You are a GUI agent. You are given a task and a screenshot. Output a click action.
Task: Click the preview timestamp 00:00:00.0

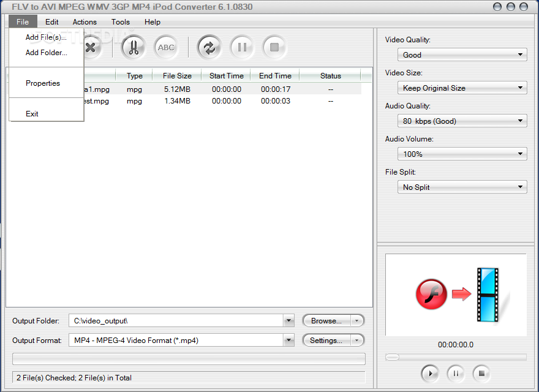pyautogui.click(x=456, y=345)
